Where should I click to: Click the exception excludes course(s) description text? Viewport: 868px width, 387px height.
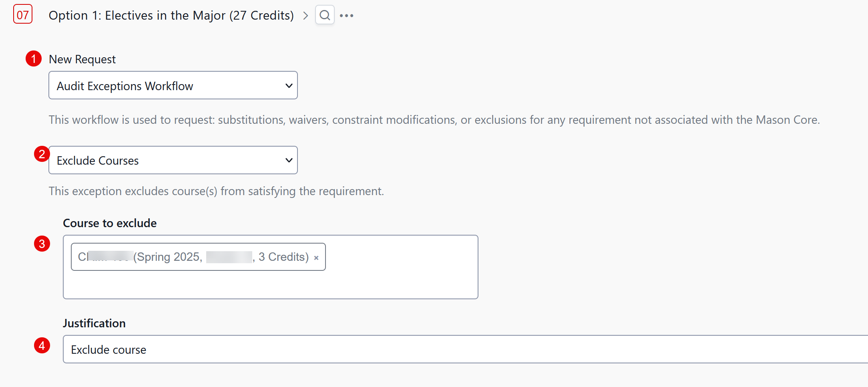(216, 191)
